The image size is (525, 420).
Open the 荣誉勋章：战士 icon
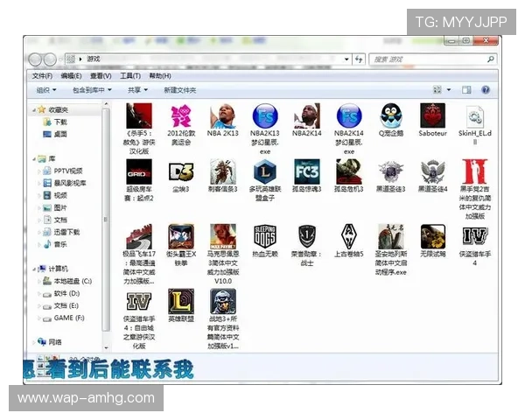coord(307,236)
